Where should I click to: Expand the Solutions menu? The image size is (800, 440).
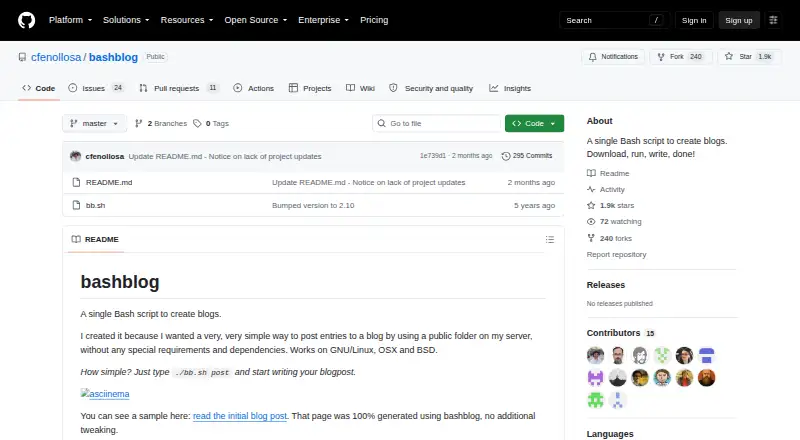(x=126, y=20)
